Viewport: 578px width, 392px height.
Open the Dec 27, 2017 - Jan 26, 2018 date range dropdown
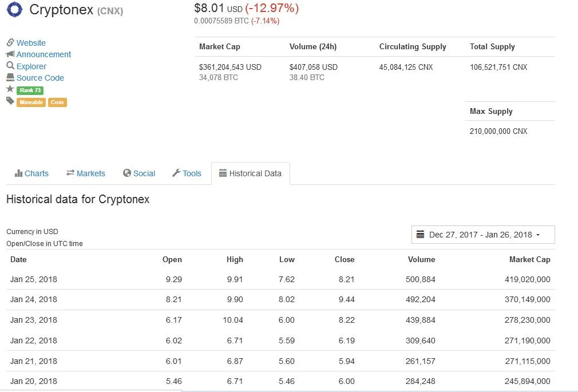[x=483, y=235]
